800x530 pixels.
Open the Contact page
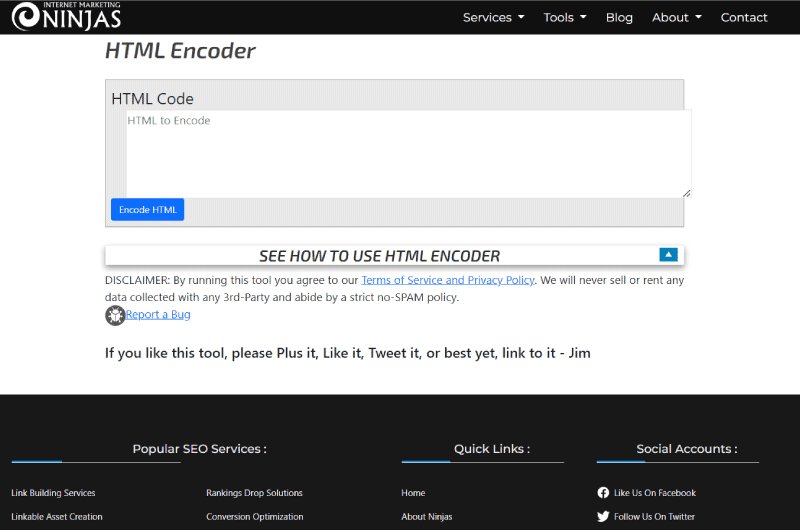tap(744, 17)
